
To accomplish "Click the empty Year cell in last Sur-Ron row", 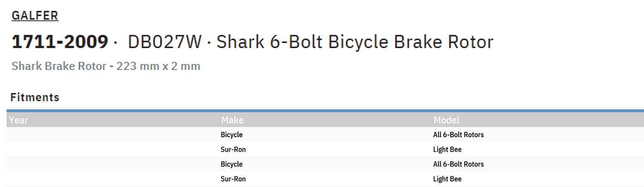I will [x=113, y=179].
